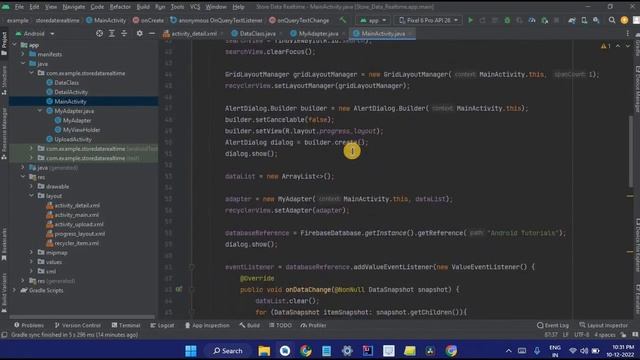Collapse the layout folder
This screenshot has height=360, width=640.
tap(31, 196)
